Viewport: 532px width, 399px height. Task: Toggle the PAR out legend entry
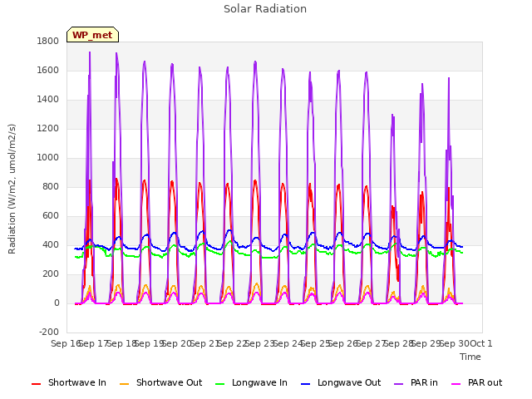(x=476, y=382)
